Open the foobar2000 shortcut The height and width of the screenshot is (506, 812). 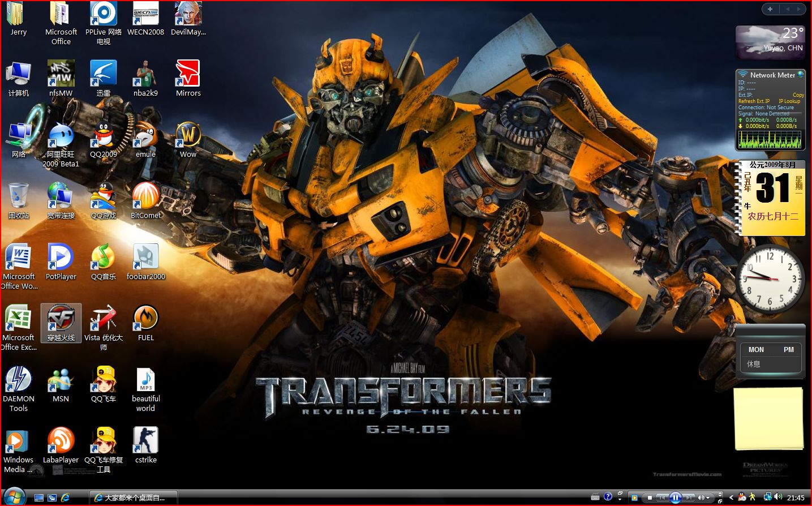tap(145, 262)
